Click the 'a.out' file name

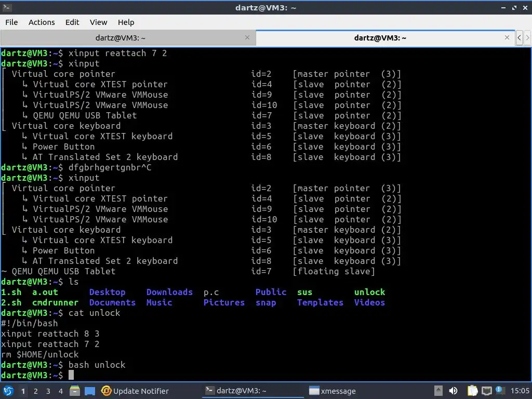tap(45, 292)
